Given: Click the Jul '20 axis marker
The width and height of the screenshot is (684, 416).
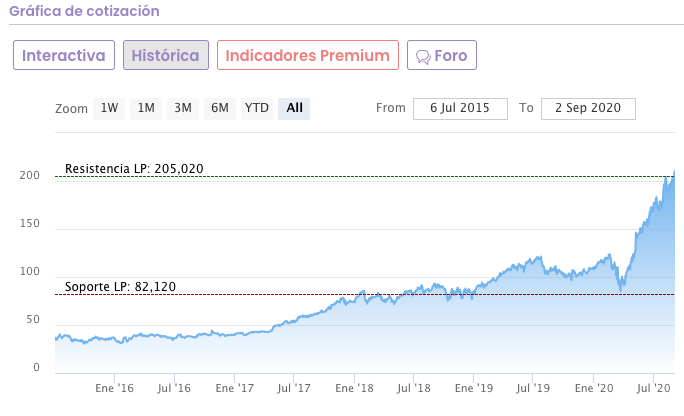Looking at the screenshot, I should (653, 387).
